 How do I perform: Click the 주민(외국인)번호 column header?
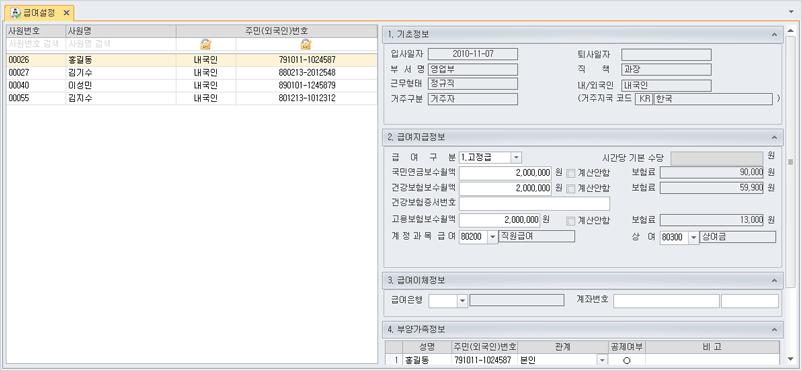pos(277,31)
